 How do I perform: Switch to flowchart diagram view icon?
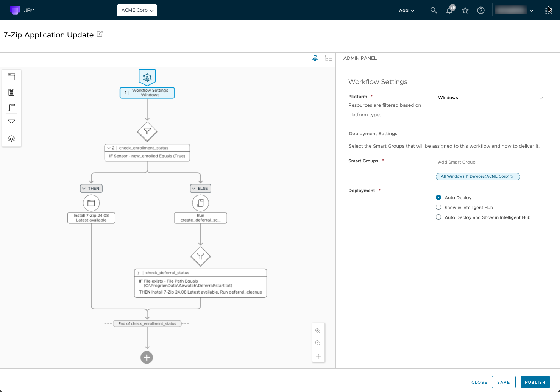click(315, 58)
